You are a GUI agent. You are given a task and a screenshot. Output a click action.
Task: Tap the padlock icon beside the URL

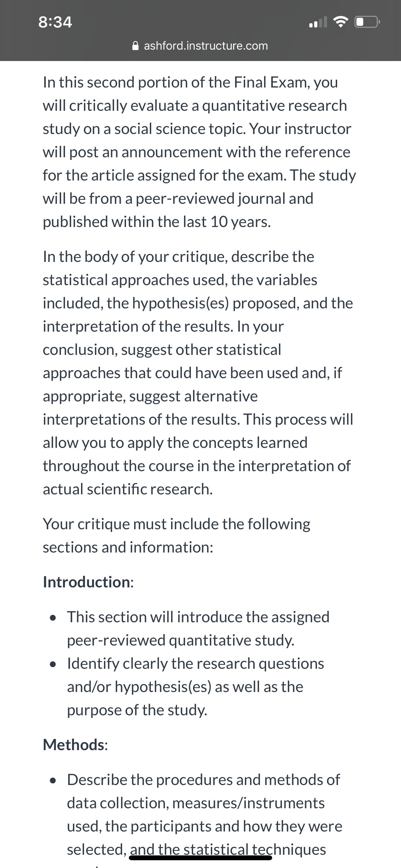(x=136, y=46)
